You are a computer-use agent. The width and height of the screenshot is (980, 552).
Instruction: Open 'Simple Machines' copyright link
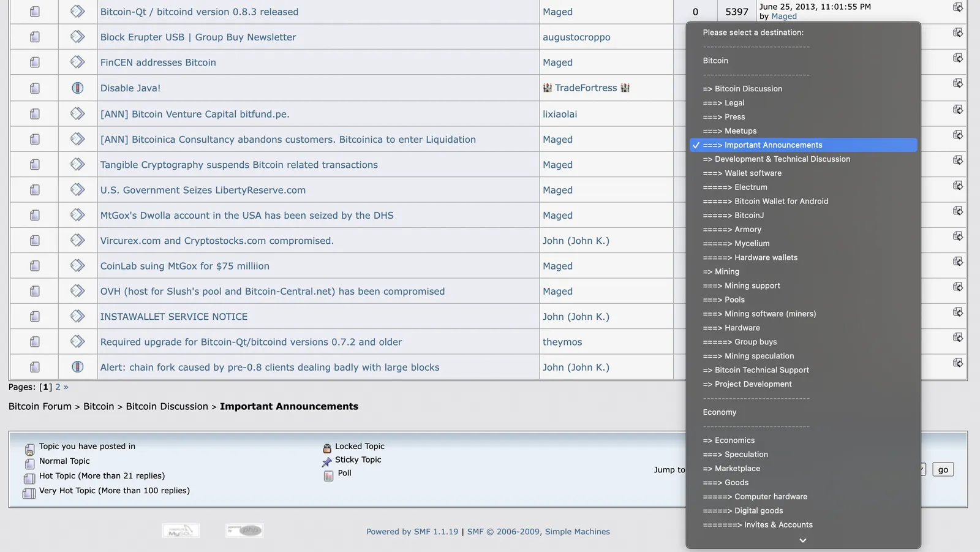(578, 532)
